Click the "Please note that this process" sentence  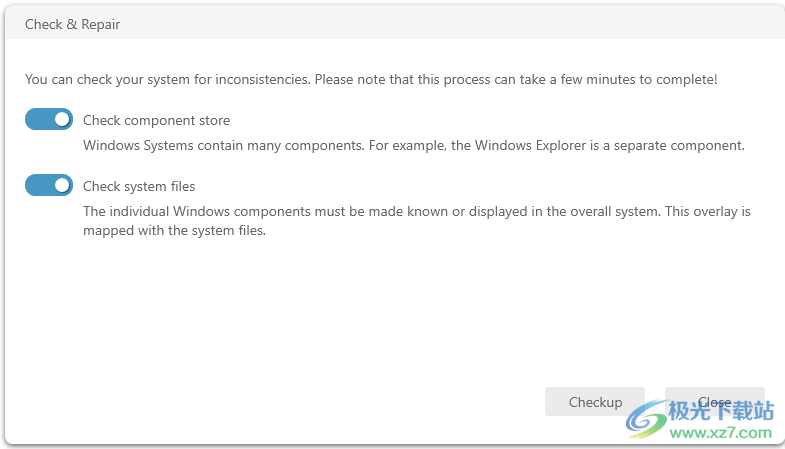point(516,79)
